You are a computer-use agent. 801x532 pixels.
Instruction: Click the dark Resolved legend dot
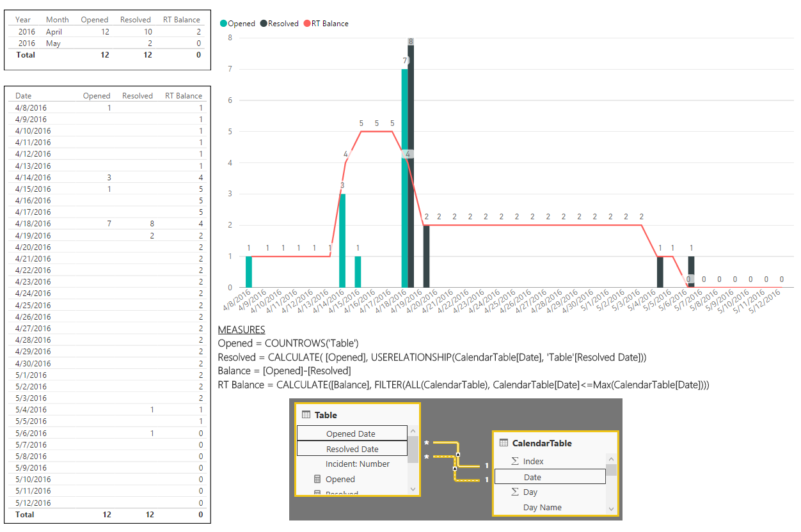(x=264, y=24)
